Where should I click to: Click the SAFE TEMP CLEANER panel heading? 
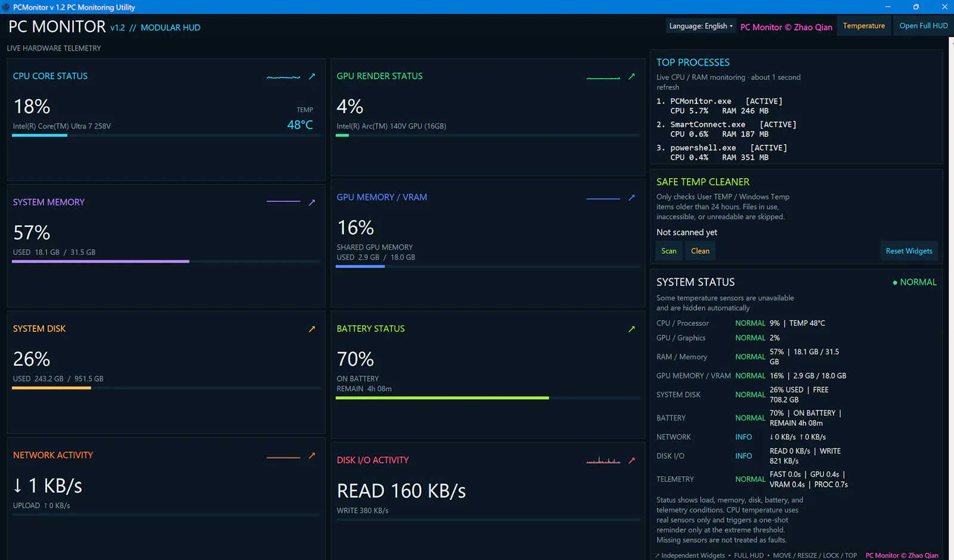point(703,182)
